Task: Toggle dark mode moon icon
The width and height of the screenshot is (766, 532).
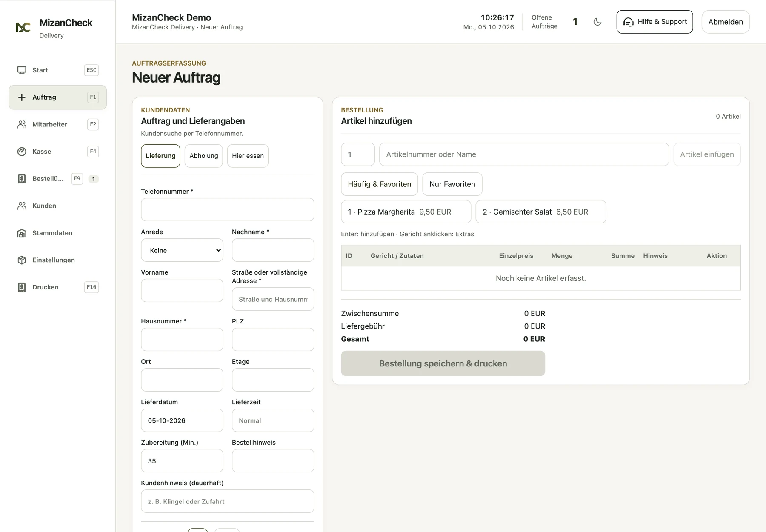Action: pos(597,22)
